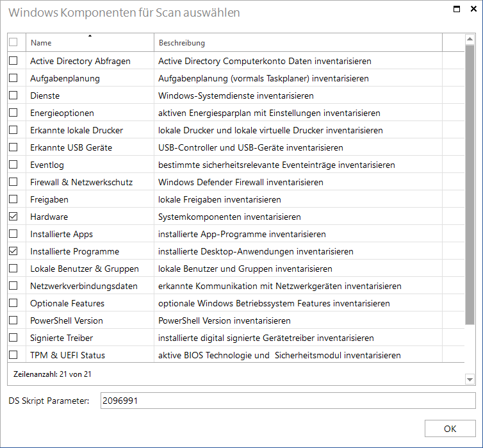Enable the Eventlog checkbox
This screenshot has height=448, width=483.
13,165
